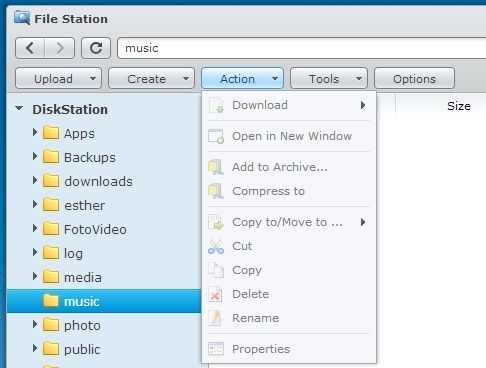Click the Download menu entry icon
Screen dimensions: 486x368
coord(216,105)
